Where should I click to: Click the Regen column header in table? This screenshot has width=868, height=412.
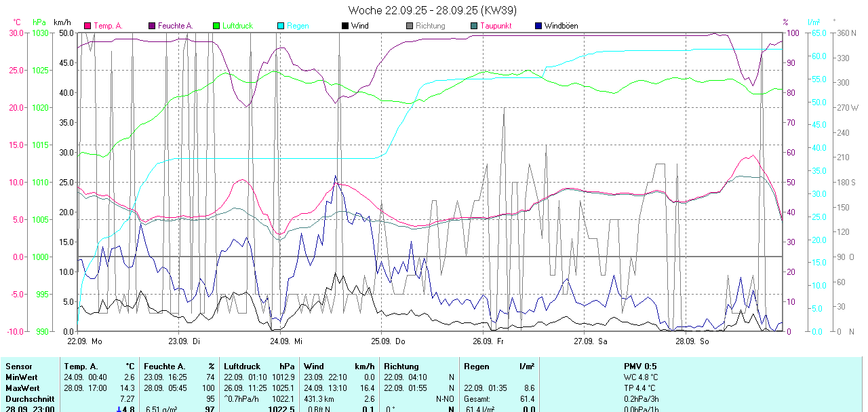click(x=477, y=366)
